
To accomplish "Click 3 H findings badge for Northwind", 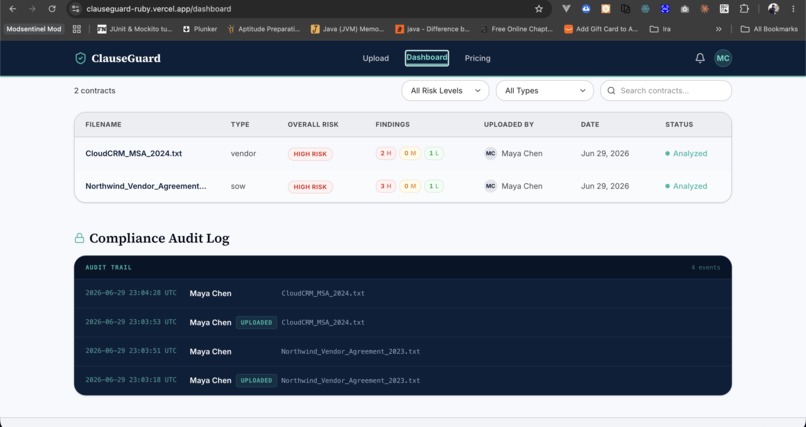I will [x=386, y=186].
